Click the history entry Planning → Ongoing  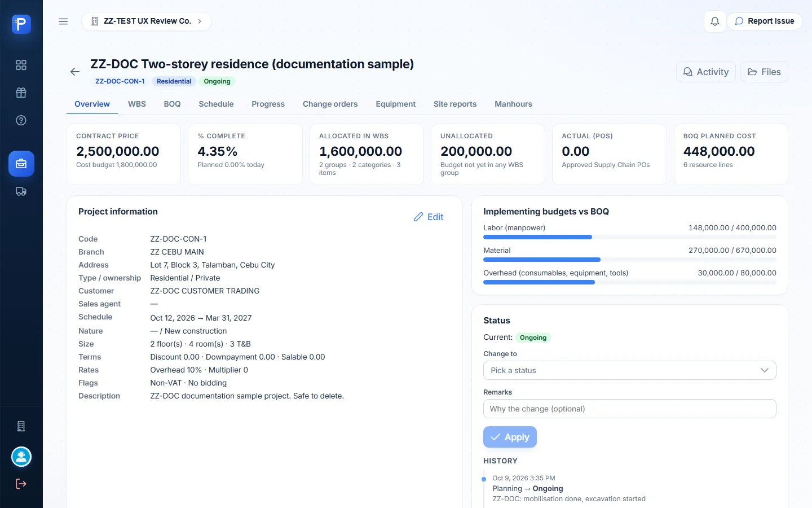click(528, 489)
